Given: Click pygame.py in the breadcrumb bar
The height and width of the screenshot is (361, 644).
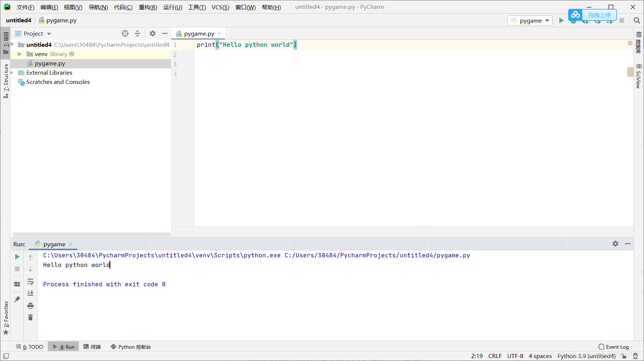Looking at the screenshot, I should [x=58, y=20].
